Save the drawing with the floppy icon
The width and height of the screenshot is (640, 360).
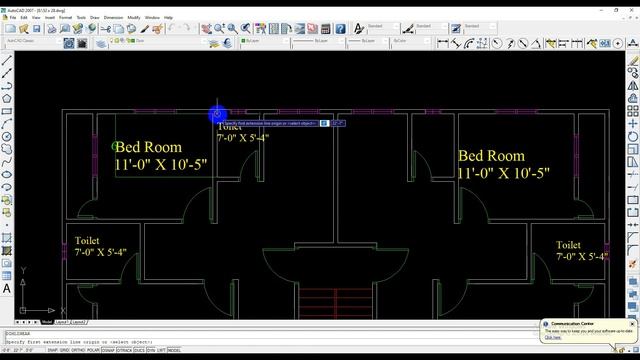pyautogui.click(x=37, y=29)
